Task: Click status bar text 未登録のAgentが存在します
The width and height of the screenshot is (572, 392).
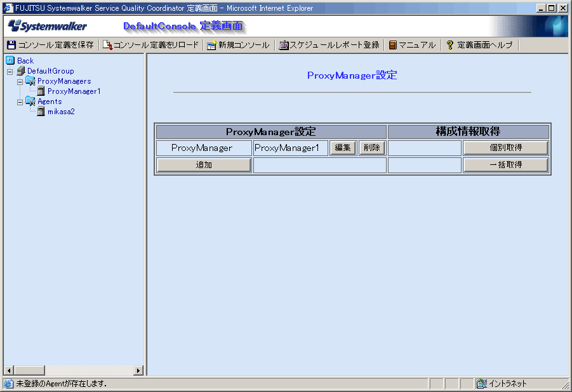Action: pos(62,384)
